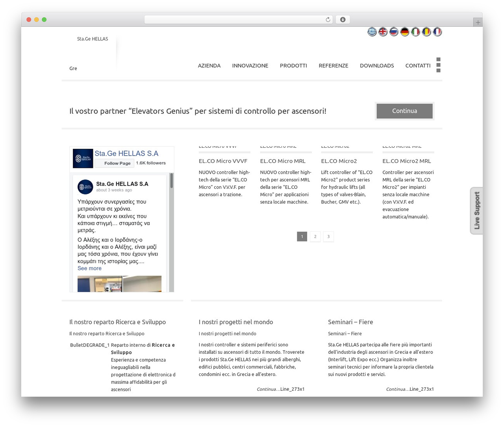
Task: Go to product carousel page 3
Action: [x=328, y=237]
